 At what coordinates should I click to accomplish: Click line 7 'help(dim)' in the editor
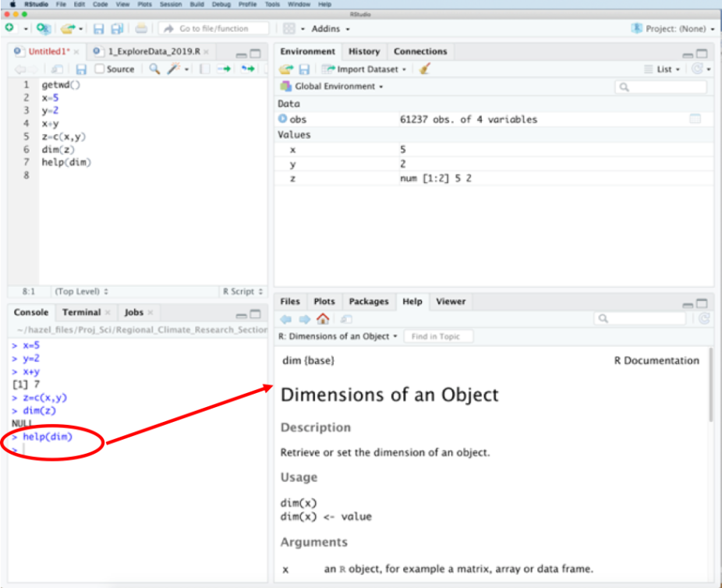click(x=66, y=162)
